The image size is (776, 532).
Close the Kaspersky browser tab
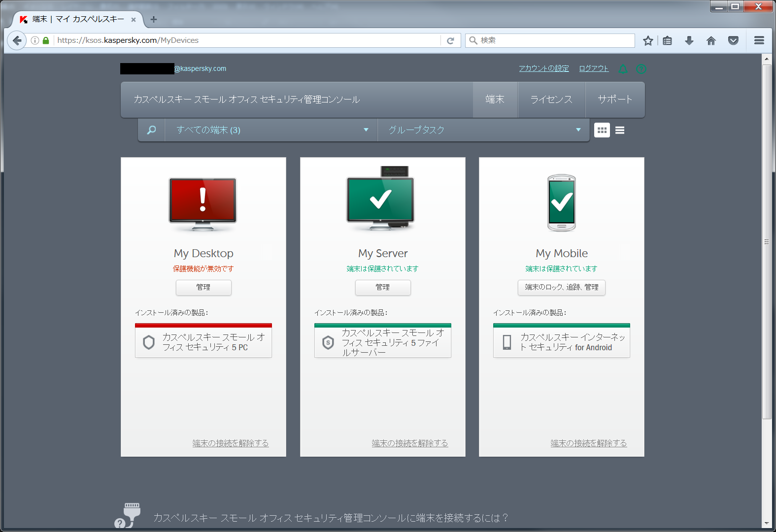[x=134, y=20]
